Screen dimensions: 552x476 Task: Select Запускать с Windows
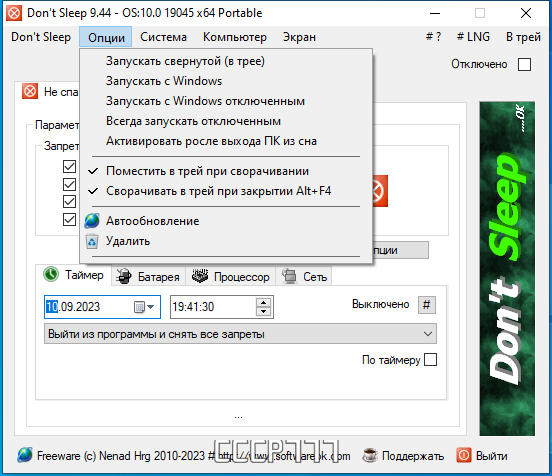point(226,81)
